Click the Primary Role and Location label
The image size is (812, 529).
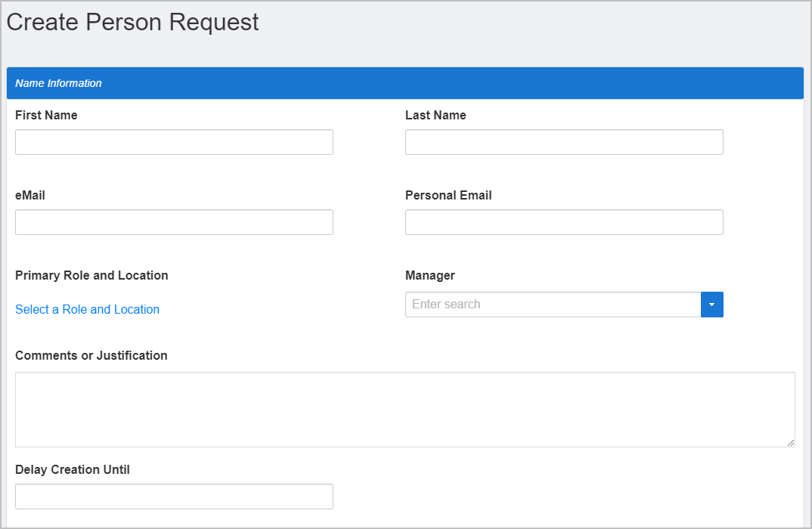pos(91,275)
